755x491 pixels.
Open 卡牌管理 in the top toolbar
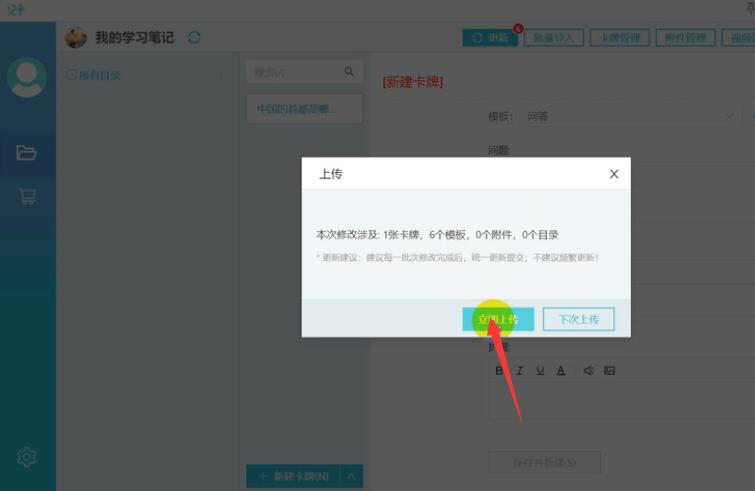coord(620,38)
